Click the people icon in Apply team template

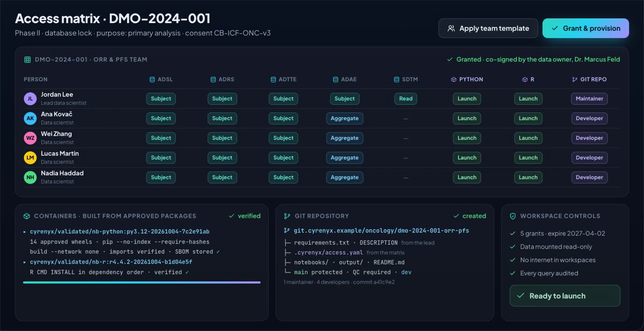[451, 28]
